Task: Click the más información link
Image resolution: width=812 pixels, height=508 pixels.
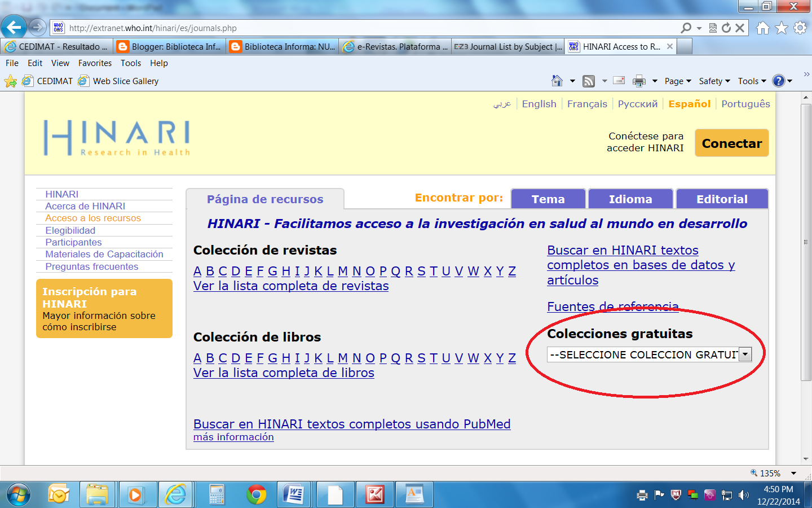Action: tap(233, 437)
